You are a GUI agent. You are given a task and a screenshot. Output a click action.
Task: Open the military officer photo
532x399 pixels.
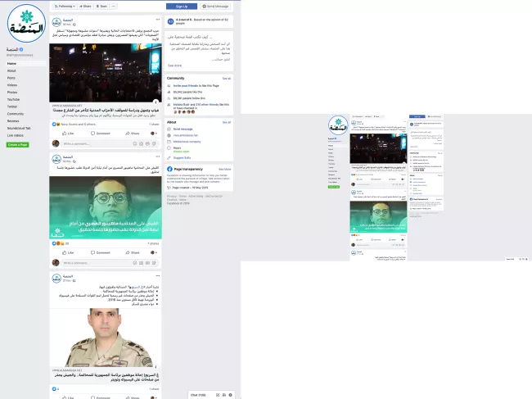tap(106, 338)
